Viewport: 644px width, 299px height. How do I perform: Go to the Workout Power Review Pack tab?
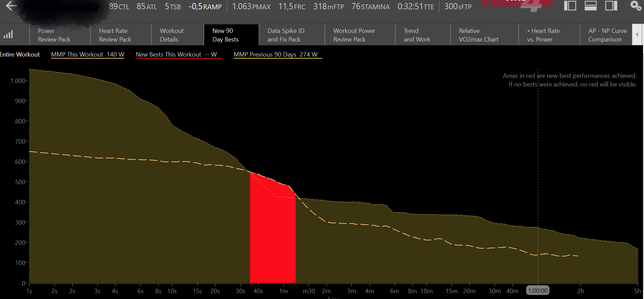pos(354,35)
